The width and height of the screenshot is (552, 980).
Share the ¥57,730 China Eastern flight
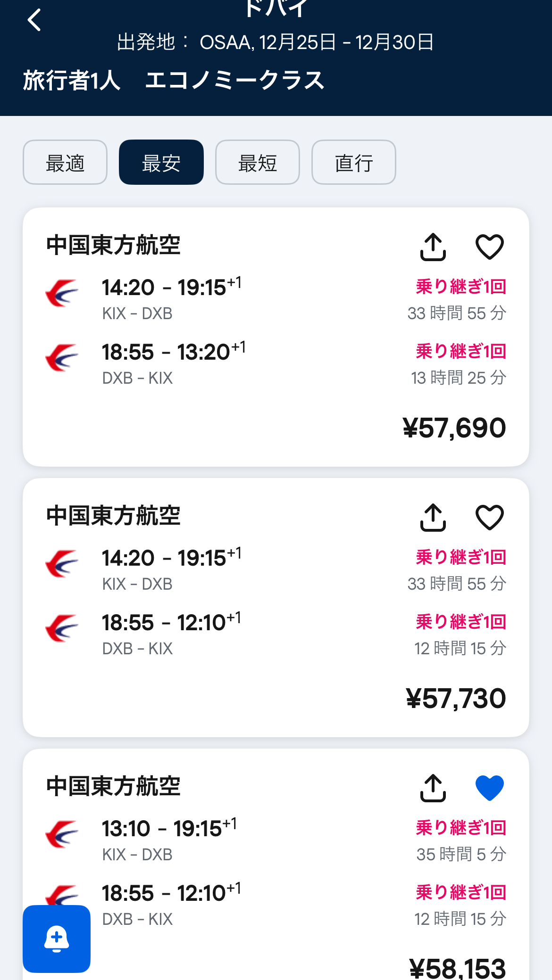pyautogui.click(x=433, y=517)
